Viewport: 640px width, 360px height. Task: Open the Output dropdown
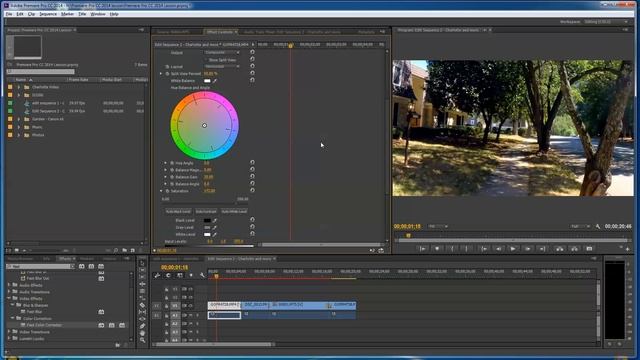[x=222, y=52]
